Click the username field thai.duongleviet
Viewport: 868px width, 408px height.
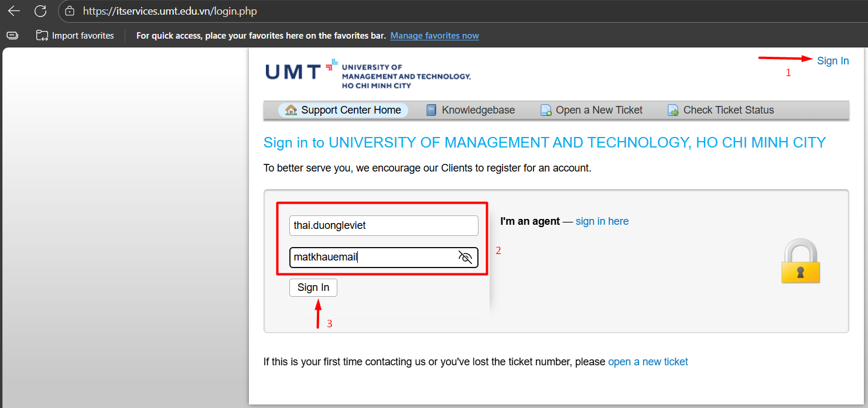pos(384,225)
